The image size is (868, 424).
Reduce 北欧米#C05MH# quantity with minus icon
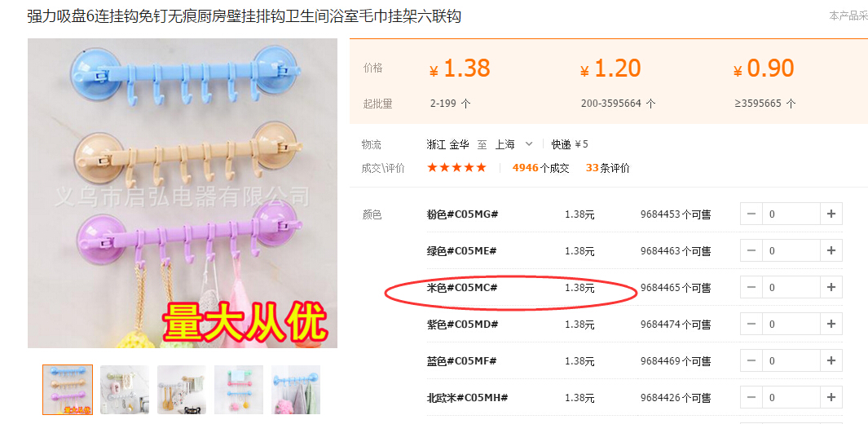[x=751, y=397]
